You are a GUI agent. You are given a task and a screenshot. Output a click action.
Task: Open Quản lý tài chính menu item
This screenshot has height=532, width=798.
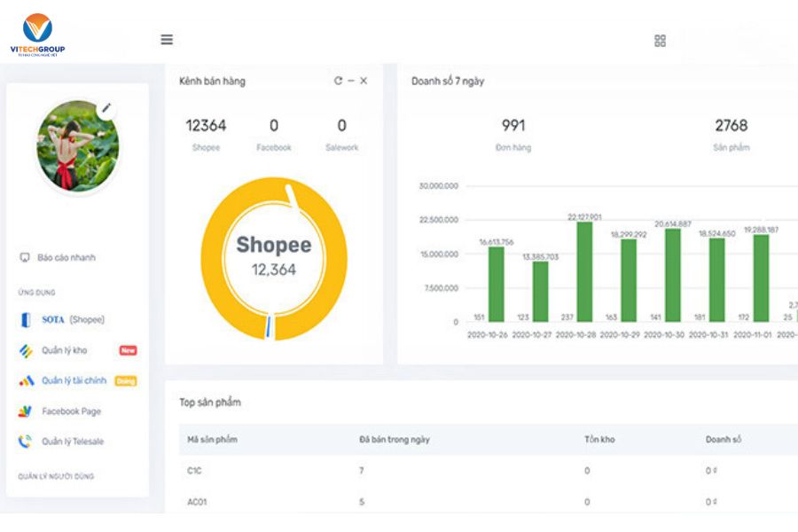point(74,380)
